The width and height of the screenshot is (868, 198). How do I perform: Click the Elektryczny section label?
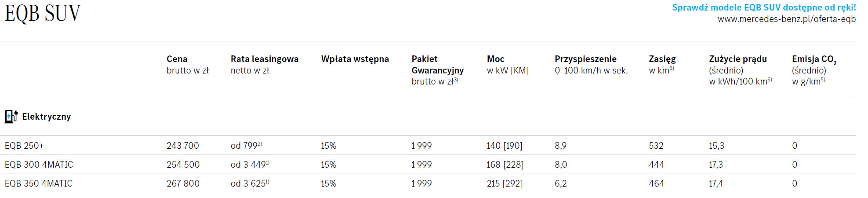click(x=46, y=117)
